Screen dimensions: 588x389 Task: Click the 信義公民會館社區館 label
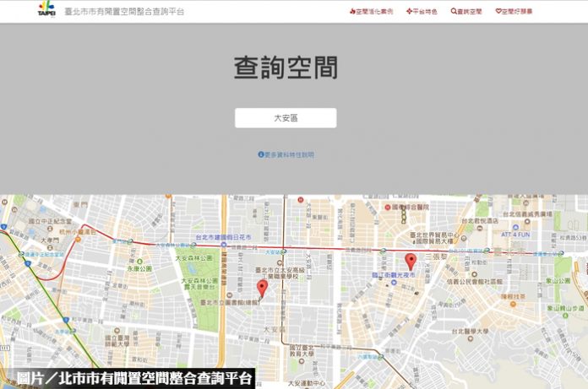point(475,282)
